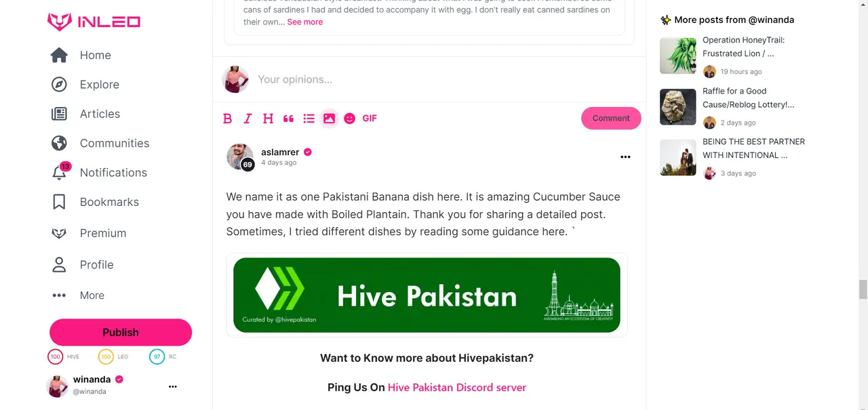
Task: Insert a bullet list in the comment
Action: click(309, 119)
